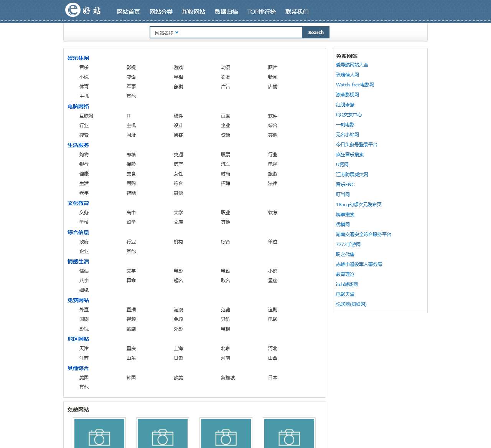Open the third camera placeholder thumbnail

coord(226,433)
